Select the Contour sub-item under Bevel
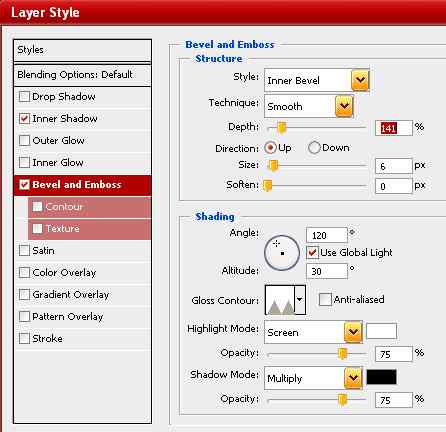Screen dimensions: 446x432 tap(89, 207)
